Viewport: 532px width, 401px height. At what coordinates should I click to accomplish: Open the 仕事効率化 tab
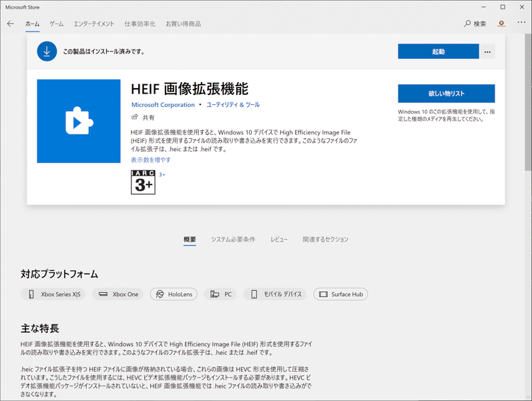[x=140, y=24]
